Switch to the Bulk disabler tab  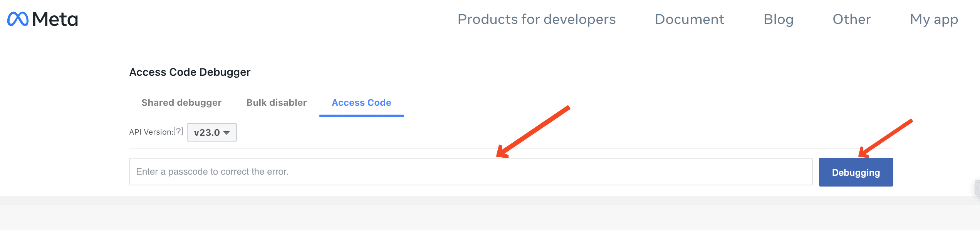[x=276, y=103]
